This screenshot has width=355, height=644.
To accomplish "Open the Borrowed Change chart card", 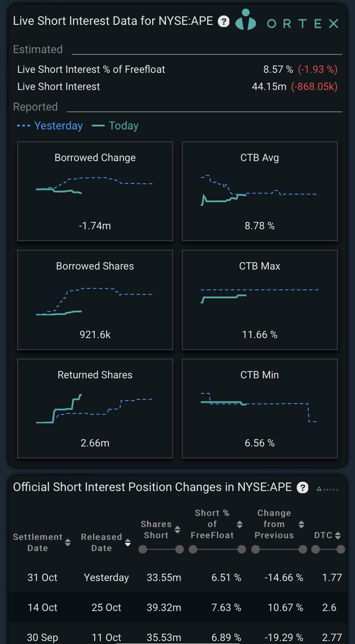I will pos(95,191).
